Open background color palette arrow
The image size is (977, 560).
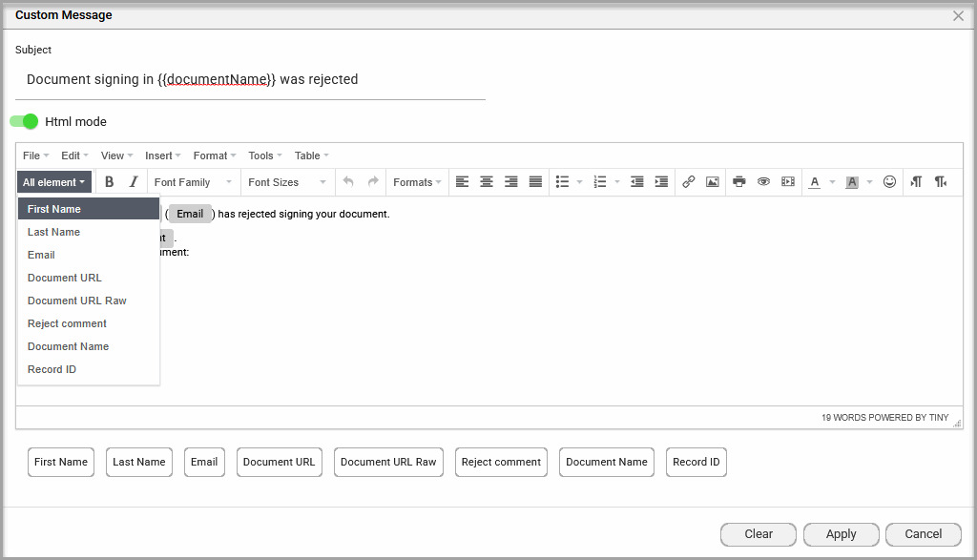tap(869, 182)
